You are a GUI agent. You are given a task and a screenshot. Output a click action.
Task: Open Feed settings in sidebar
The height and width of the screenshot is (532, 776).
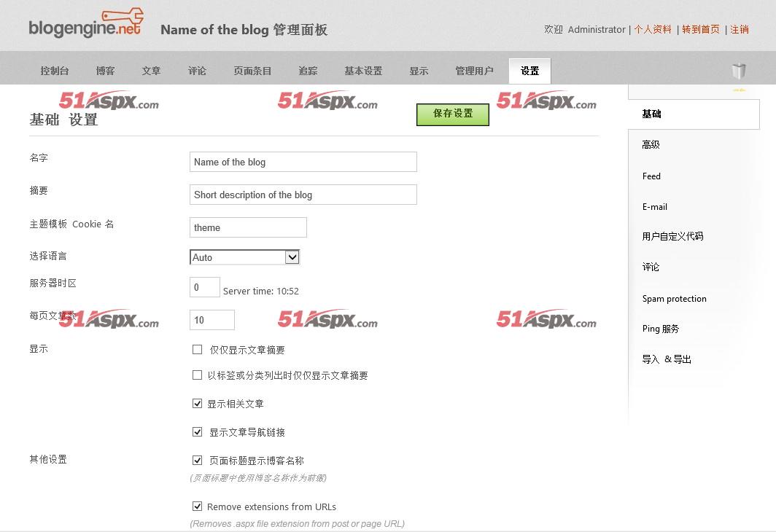pos(651,176)
